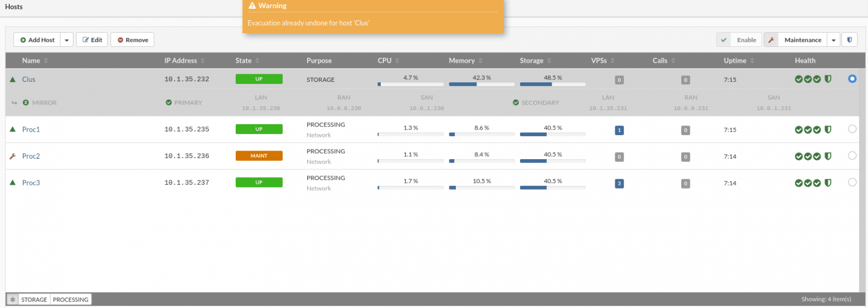The image size is (868, 308).
Task: Click the health shield icon on Proc1 row
Action: pos(828,130)
